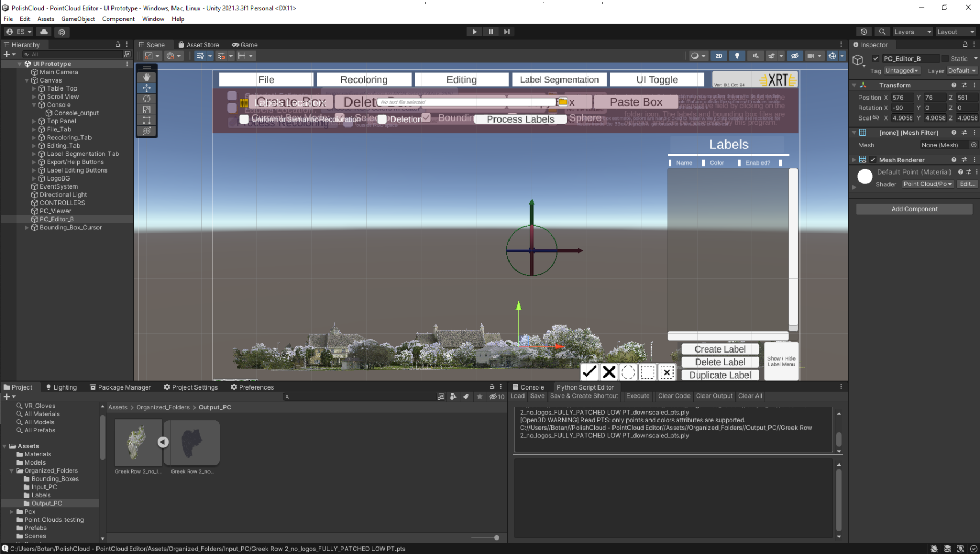
Task: Open the Window menu
Action: (153, 19)
